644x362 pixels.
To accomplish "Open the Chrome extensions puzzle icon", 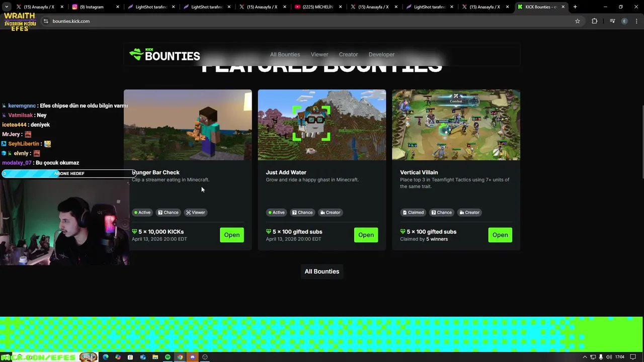I will point(594,21).
